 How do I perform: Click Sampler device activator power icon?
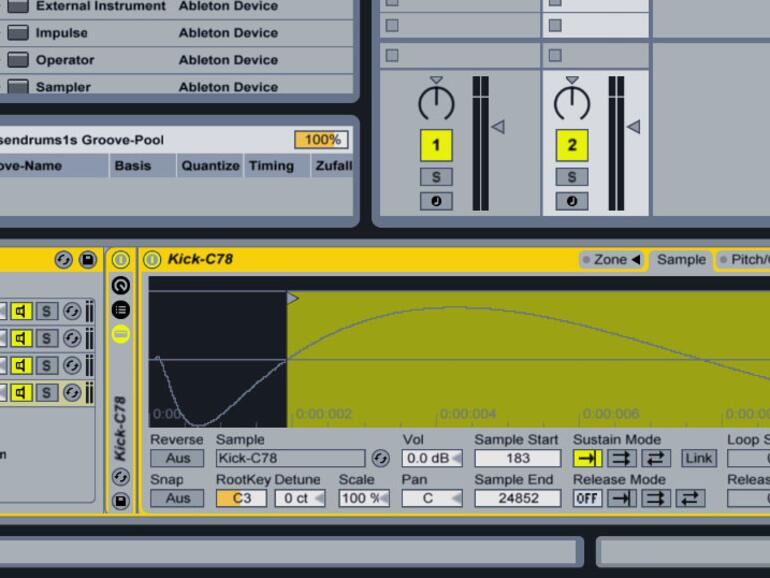click(152, 259)
